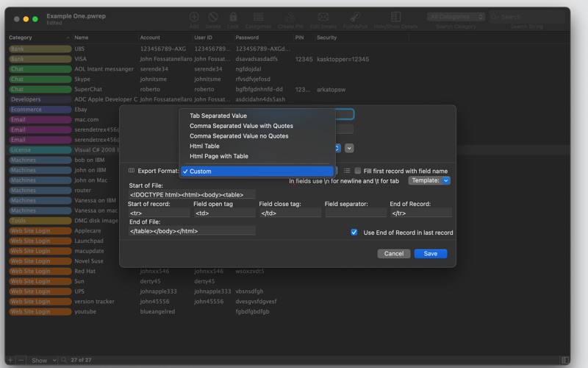This screenshot has width=588, height=368.
Task: Open the Template dropdown
Action: (x=429, y=180)
